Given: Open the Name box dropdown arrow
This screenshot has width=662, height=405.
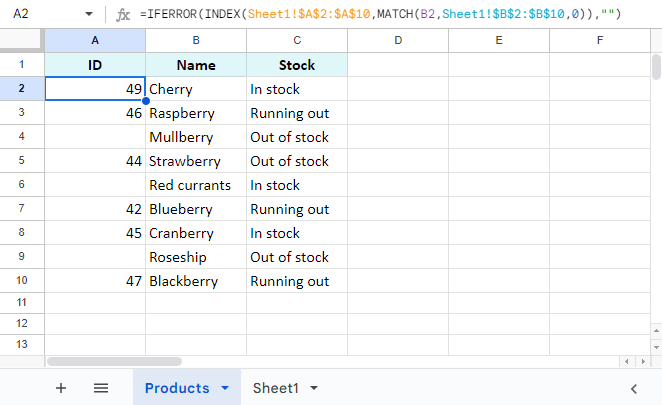Looking at the screenshot, I should 89,14.
